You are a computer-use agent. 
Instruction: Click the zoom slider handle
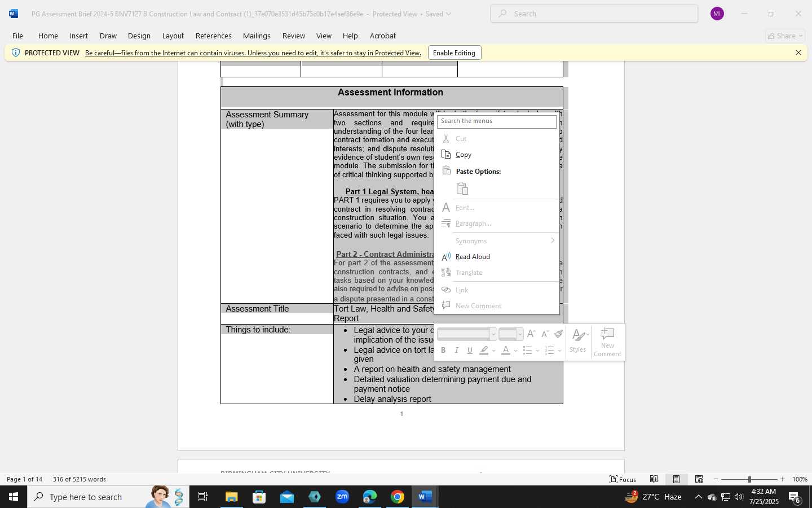(749, 479)
